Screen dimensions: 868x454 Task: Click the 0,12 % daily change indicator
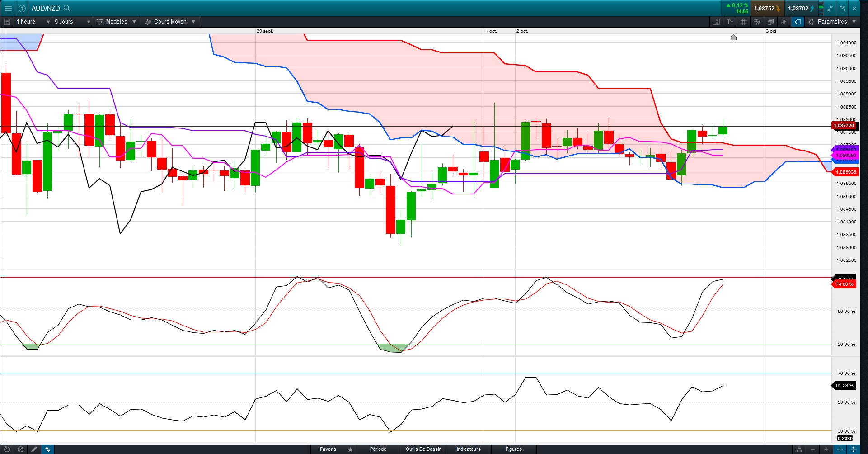pyautogui.click(x=737, y=5)
